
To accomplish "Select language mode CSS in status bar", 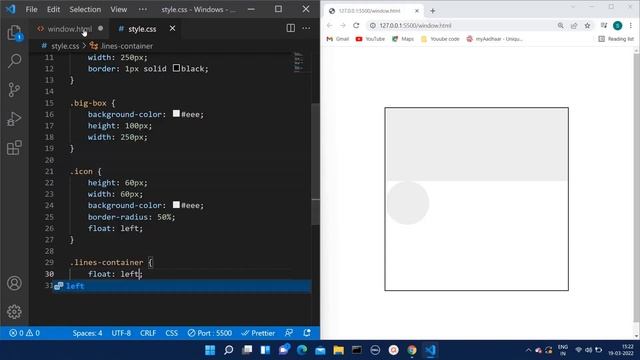I will pyautogui.click(x=171, y=333).
